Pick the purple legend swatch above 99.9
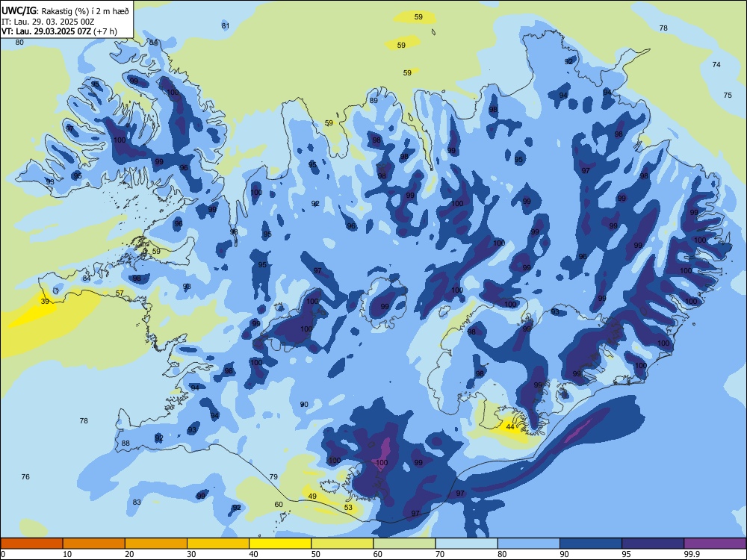Image resolution: width=747 pixels, height=560 pixels. click(x=715, y=544)
